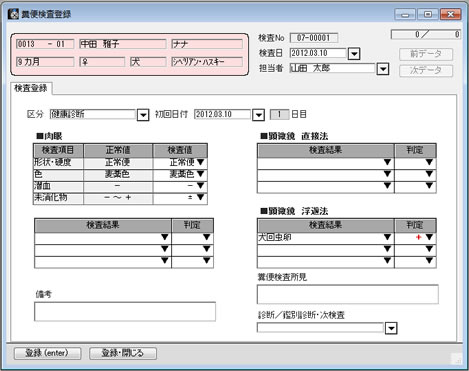Open 潜血 検査値 dropdown arrow
469x371 pixels.
coord(201,185)
